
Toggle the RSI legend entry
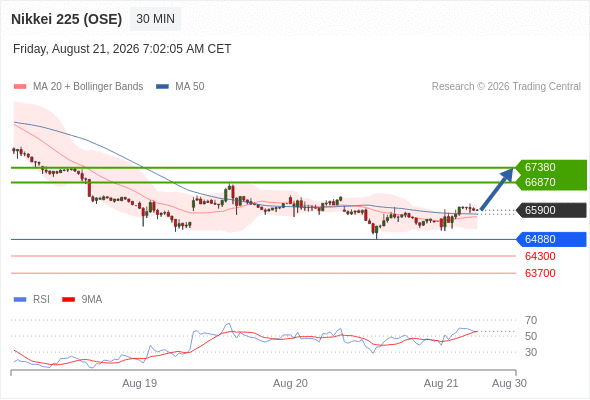pyautogui.click(x=32, y=300)
